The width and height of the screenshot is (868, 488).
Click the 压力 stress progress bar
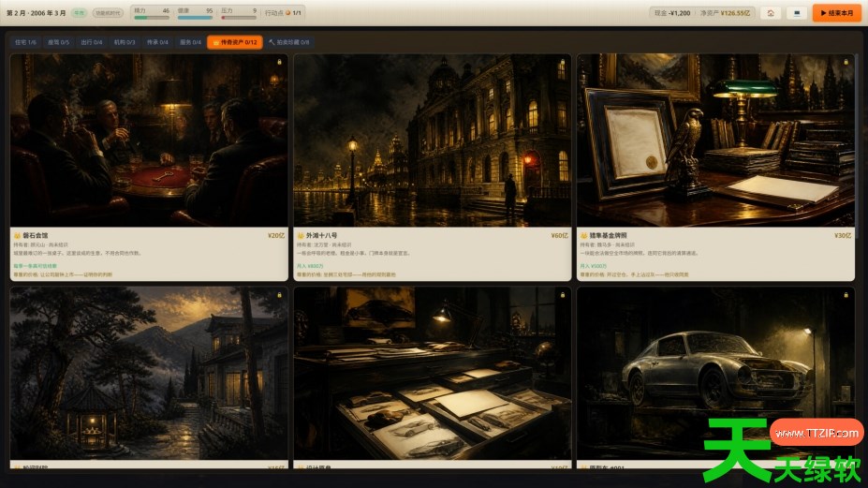[239, 18]
